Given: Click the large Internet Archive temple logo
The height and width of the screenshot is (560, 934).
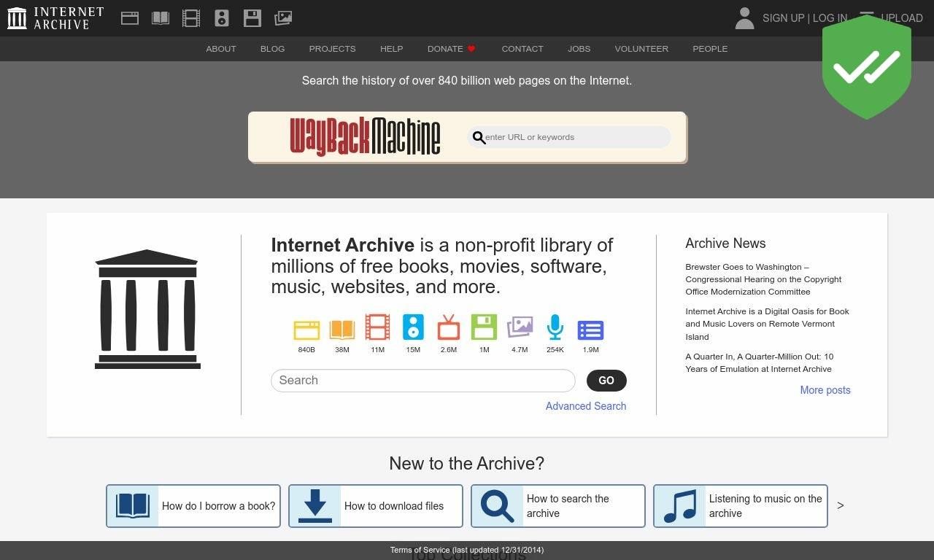Looking at the screenshot, I should 147,309.
